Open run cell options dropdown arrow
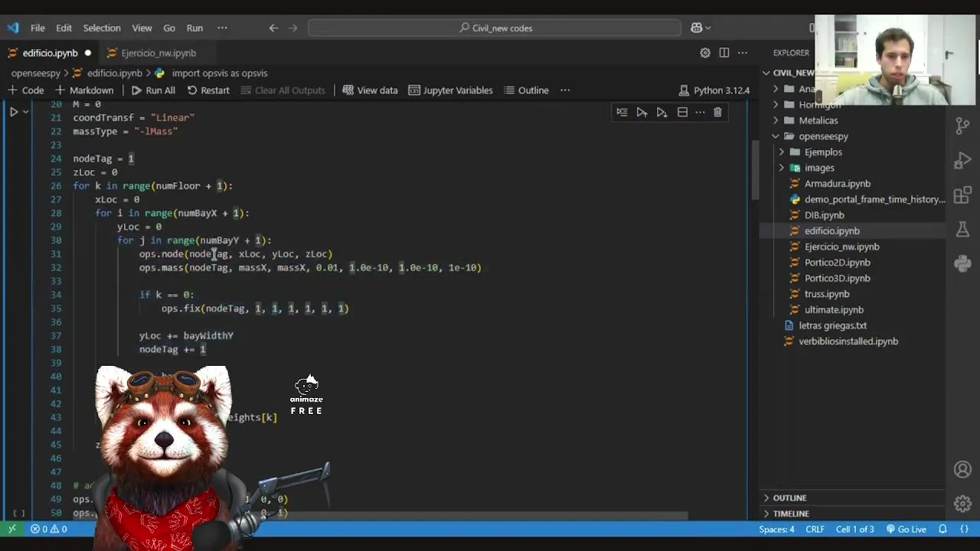980x551 pixels. click(x=26, y=112)
